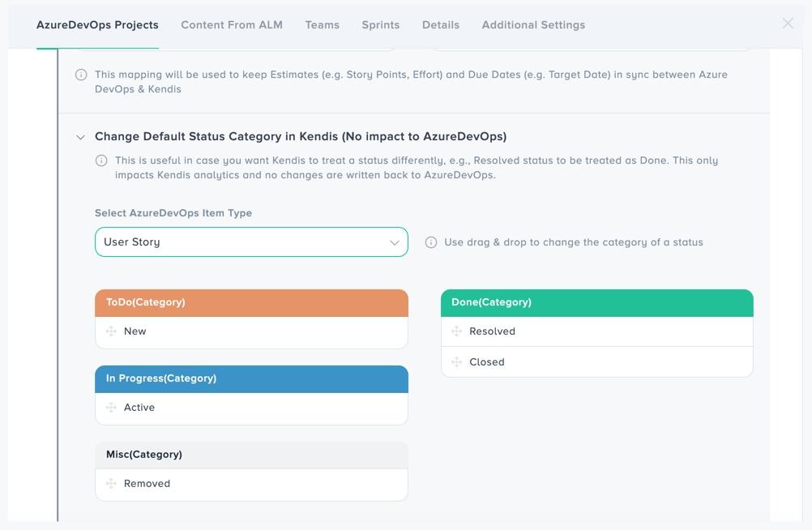Open the User Story item type dropdown
Screen dimensions: 812x530
click(251, 242)
